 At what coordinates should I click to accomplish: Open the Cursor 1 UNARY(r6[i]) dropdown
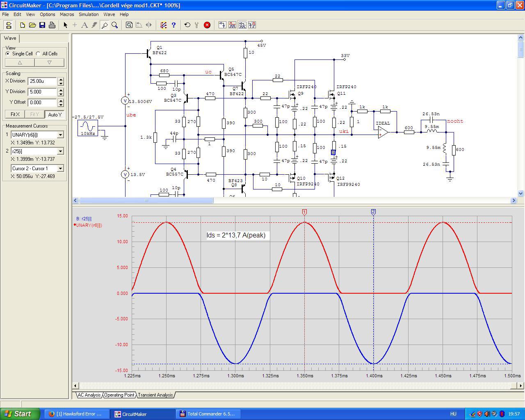pos(60,135)
